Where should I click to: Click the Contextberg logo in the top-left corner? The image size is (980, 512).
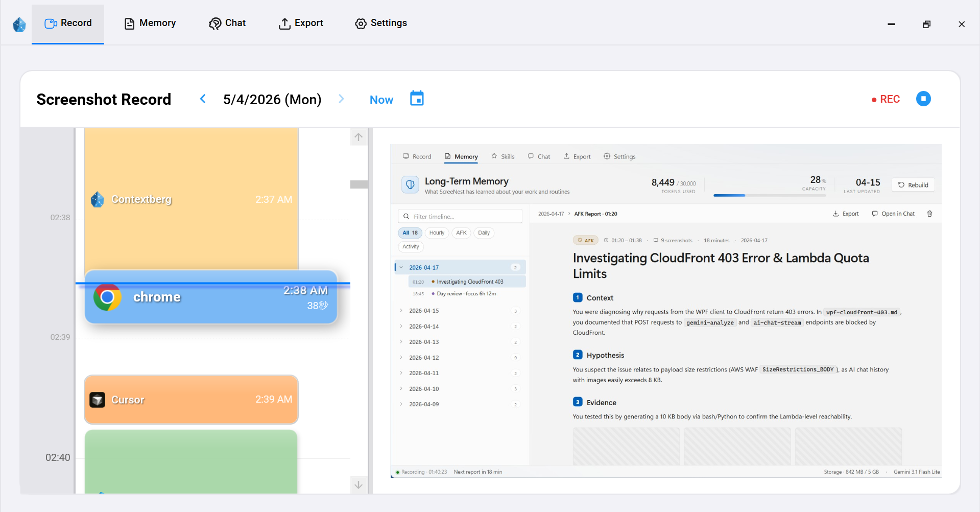pyautogui.click(x=19, y=24)
